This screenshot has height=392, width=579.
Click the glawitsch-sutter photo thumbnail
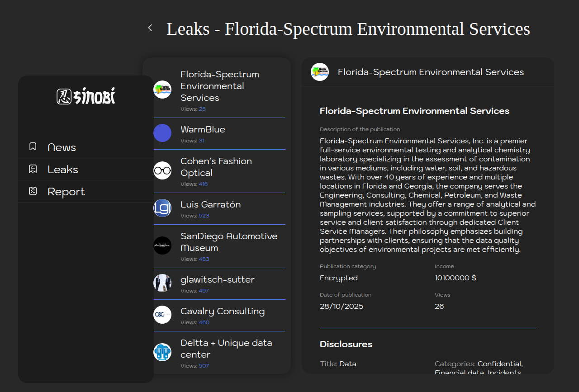pos(162,283)
